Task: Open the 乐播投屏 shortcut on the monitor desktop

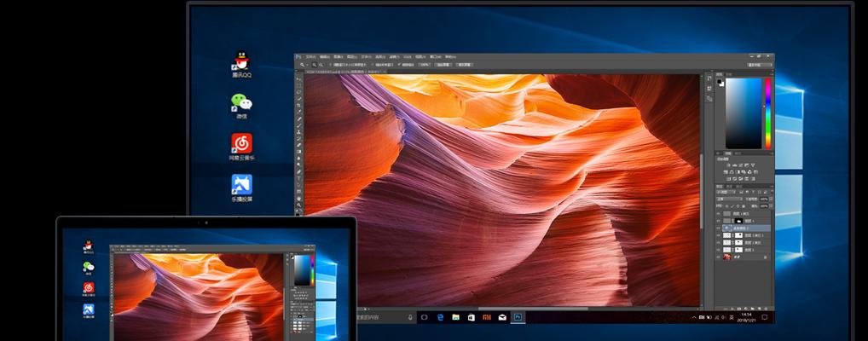Action: point(241,188)
